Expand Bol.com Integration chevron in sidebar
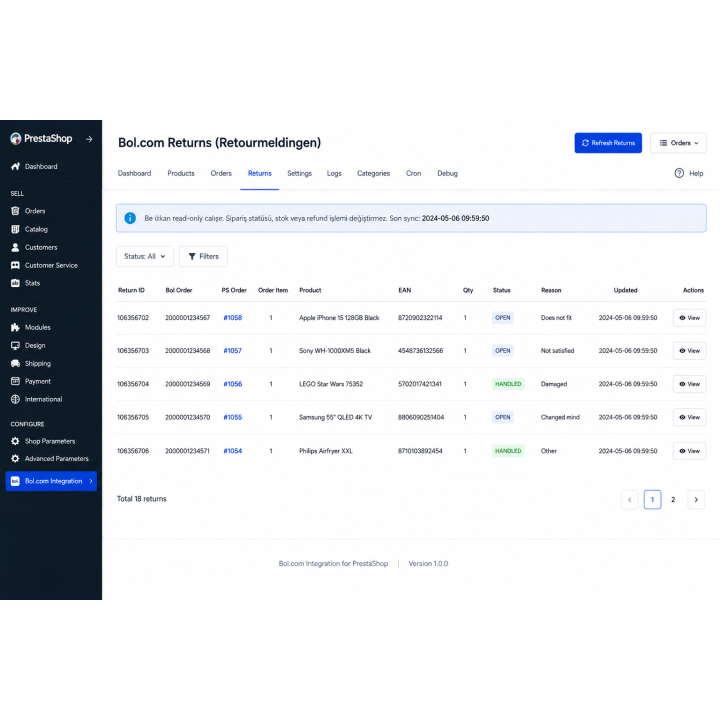 tap(91, 481)
